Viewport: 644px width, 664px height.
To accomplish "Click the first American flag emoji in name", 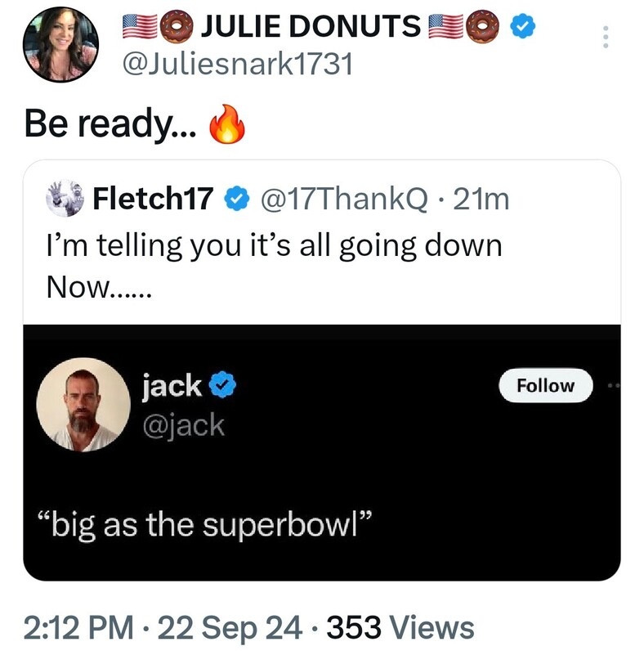I will (138, 28).
